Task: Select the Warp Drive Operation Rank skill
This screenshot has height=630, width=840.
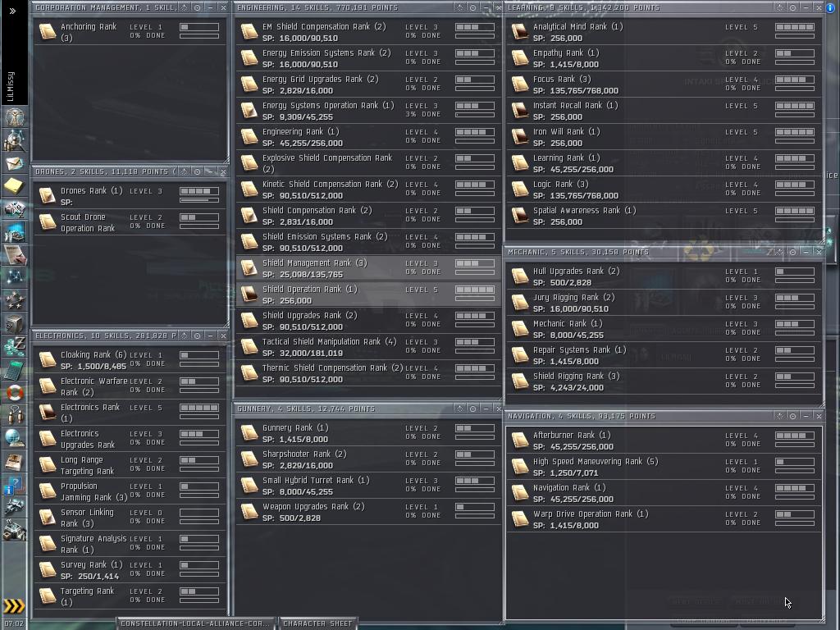Action: click(x=664, y=519)
